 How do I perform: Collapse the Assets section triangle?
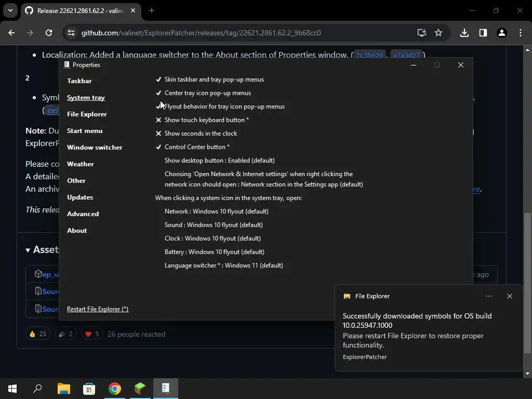[28, 250]
